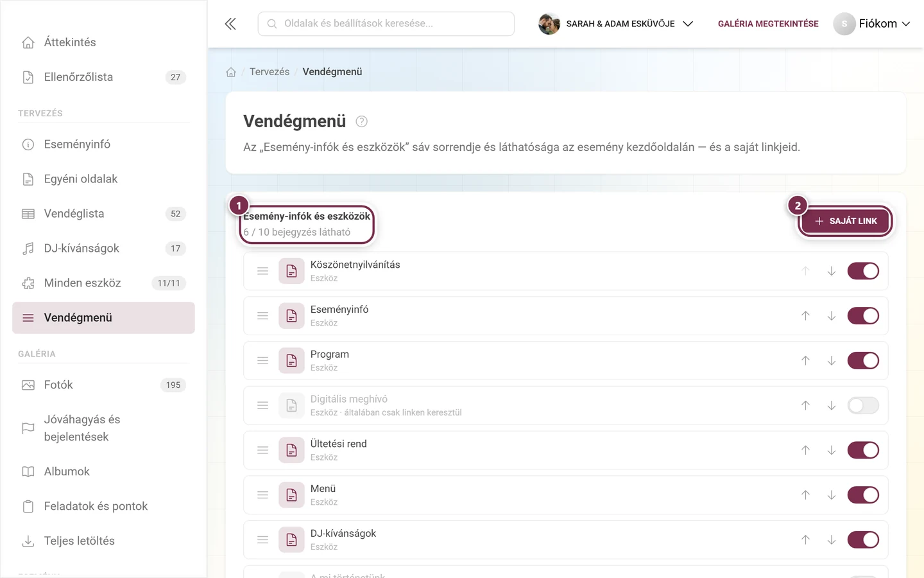Focus the Oldalak és beállítások keresése search field
Image resolution: width=924 pixels, height=578 pixels.
pyautogui.click(x=386, y=24)
